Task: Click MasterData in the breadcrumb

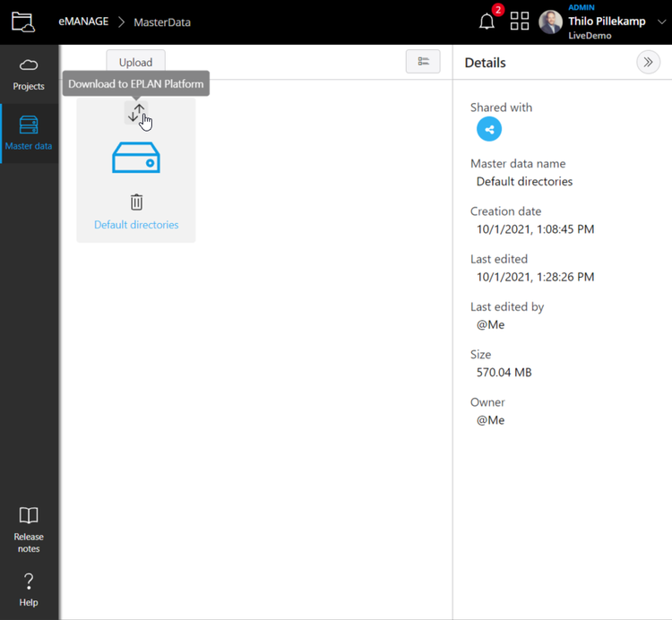Action: [162, 22]
